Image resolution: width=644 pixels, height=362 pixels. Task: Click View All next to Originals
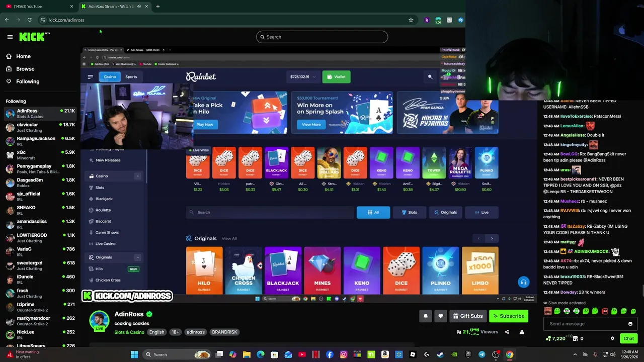click(x=229, y=238)
